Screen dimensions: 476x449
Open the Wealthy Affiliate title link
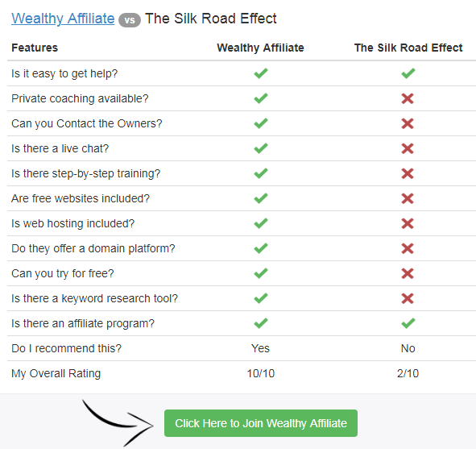(x=63, y=19)
